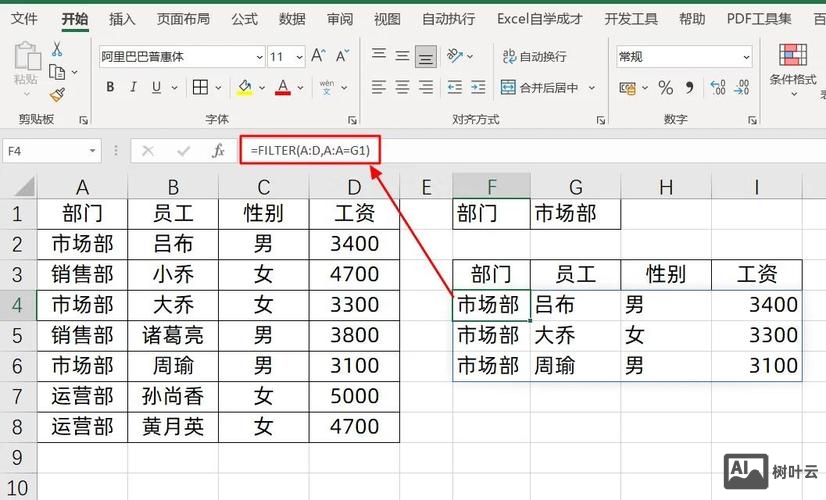
Task: Click cell containing 诸葛亮
Action: pos(173,335)
